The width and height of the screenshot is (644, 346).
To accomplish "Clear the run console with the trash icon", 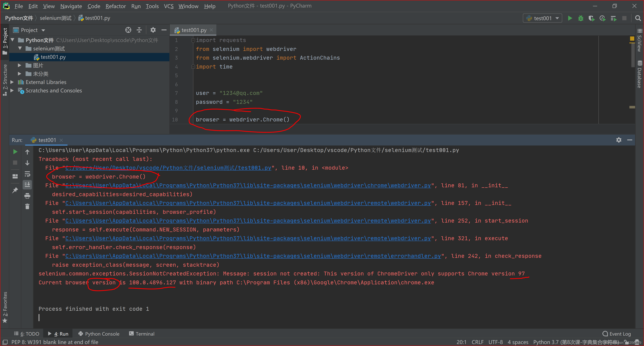I will coord(27,207).
